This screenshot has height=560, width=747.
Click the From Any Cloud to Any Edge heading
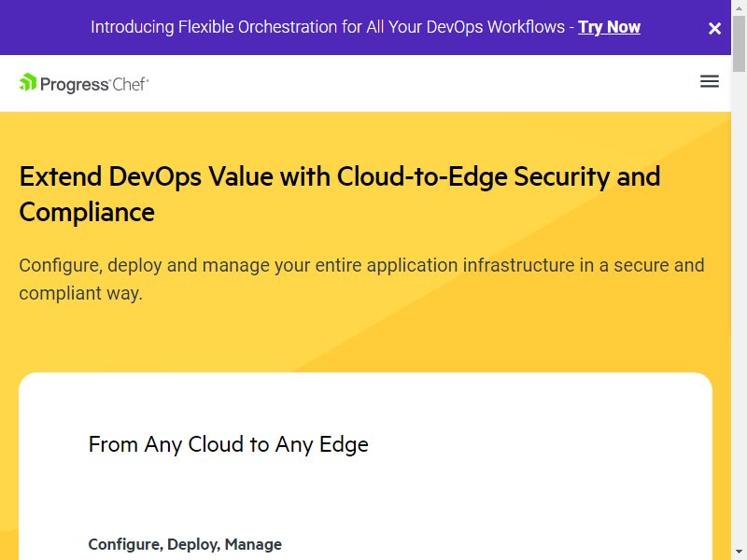[x=228, y=444]
